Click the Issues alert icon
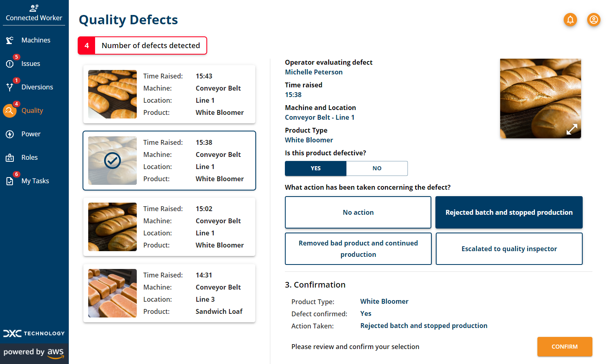The width and height of the screenshot is (609, 364). click(10, 64)
